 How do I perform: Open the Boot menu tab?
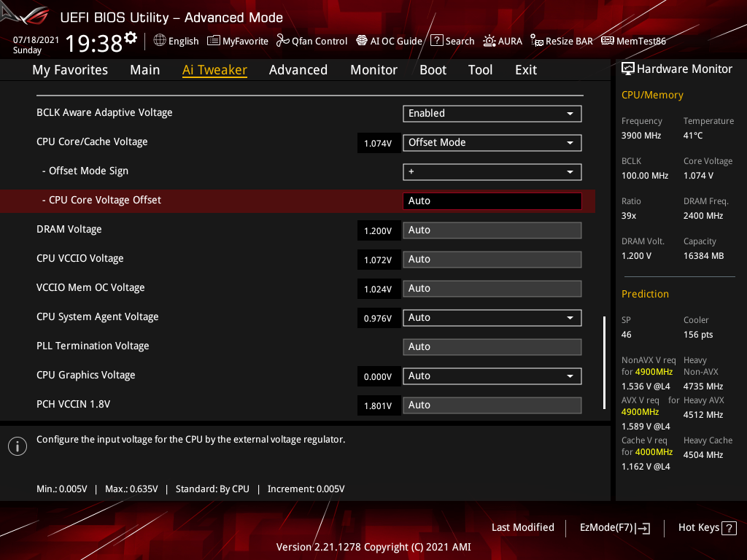433,69
